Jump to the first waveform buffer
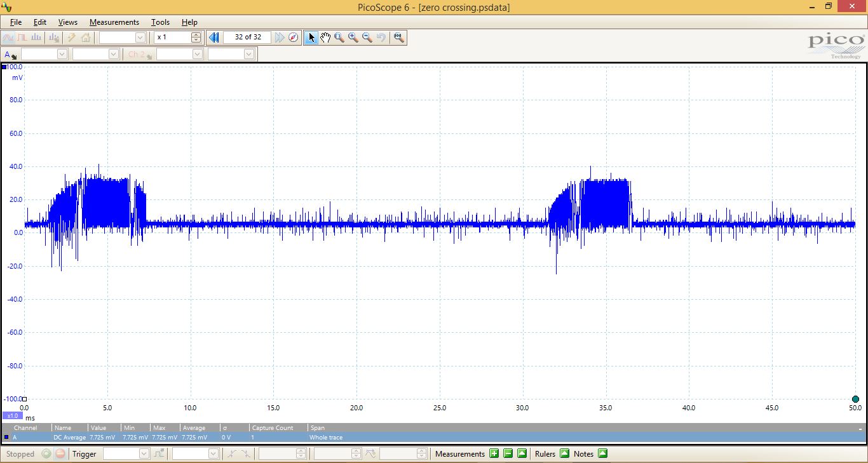868x463 pixels. [214, 37]
